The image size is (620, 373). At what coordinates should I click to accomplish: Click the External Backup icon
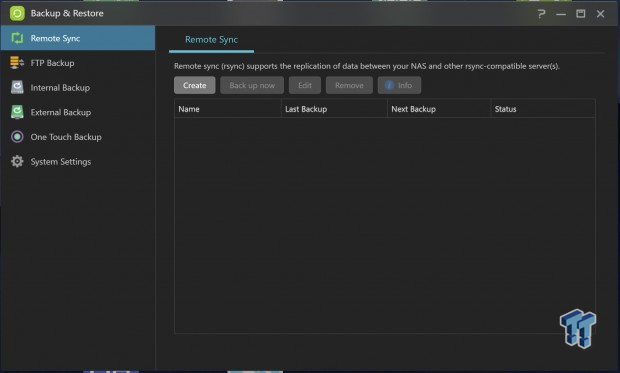coord(17,112)
